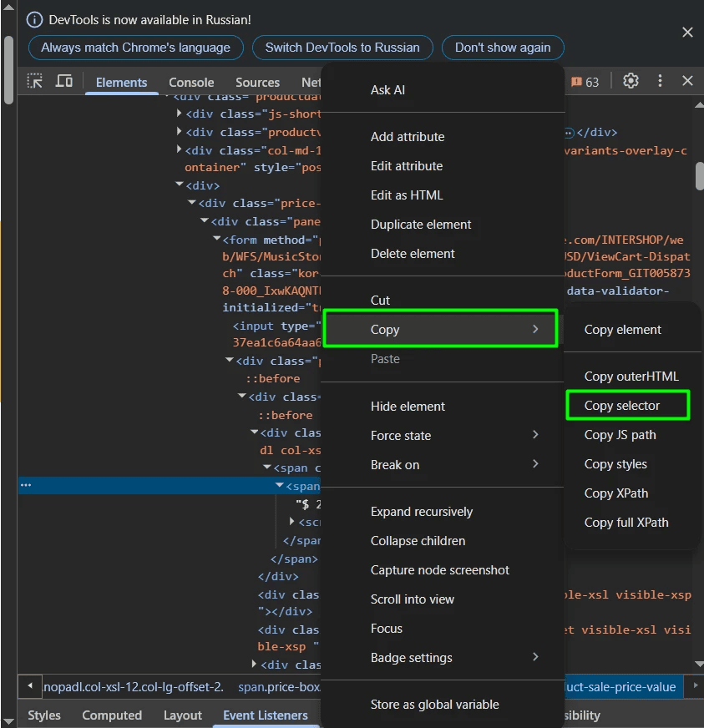Open DevTools settings gear
The height and width of the screenshot is (728, 704).
(x=631, y=81)
